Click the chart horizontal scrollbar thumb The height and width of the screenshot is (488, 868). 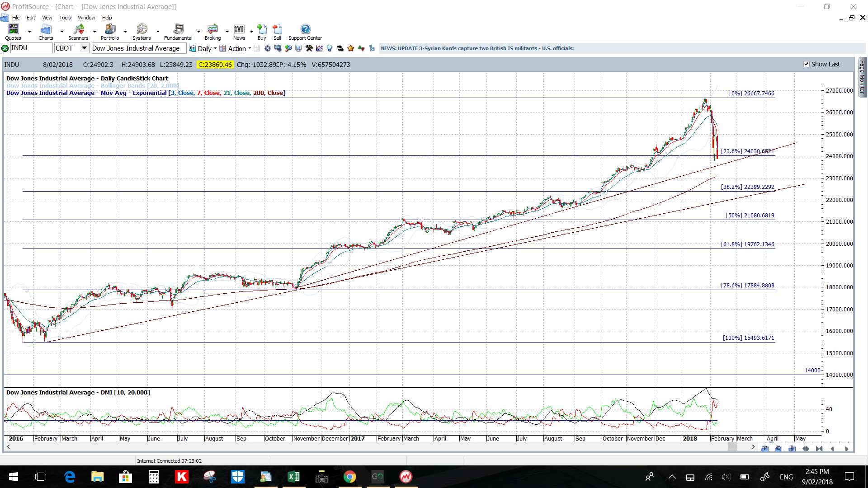(x=732, y=447)
